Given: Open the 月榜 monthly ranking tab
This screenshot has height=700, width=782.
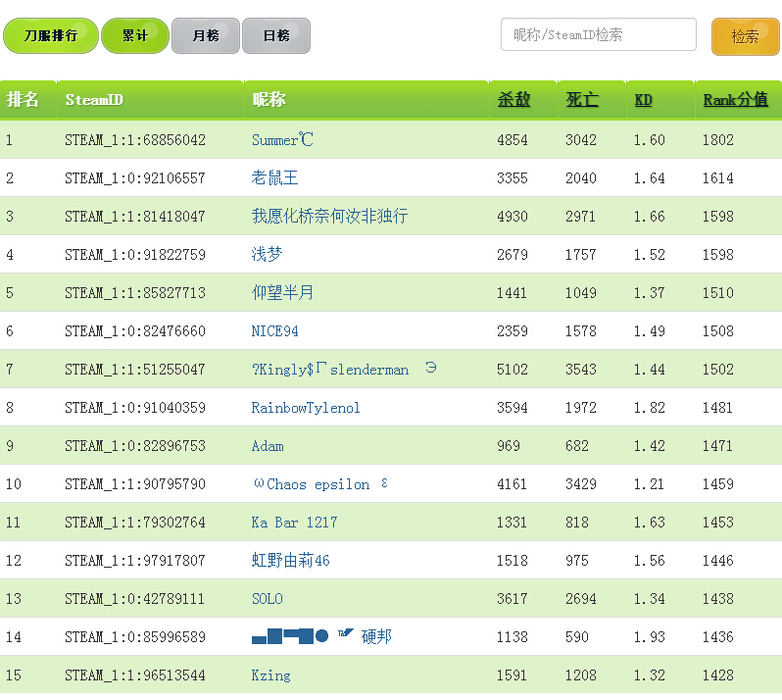Looking at the screenshot, I should pos(206,35).
